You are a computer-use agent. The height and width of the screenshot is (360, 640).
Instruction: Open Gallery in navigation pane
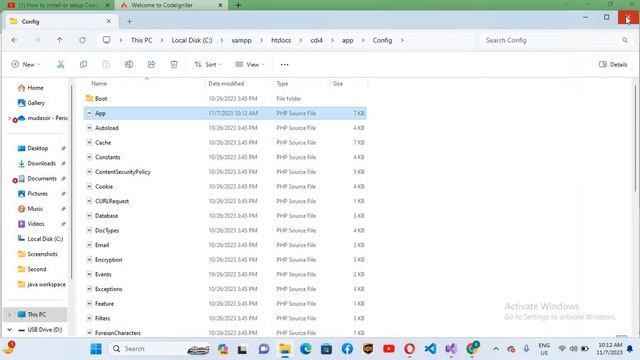tap(36, 103)
